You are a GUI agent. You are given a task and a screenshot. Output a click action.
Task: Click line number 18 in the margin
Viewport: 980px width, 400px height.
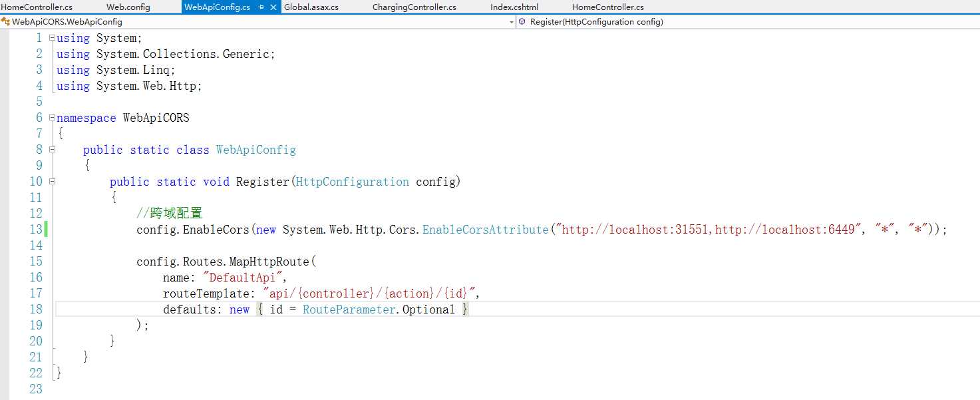(36, 309)
